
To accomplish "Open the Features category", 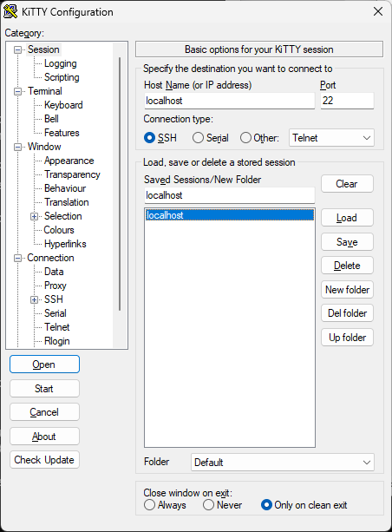I will tap(62, 133).
